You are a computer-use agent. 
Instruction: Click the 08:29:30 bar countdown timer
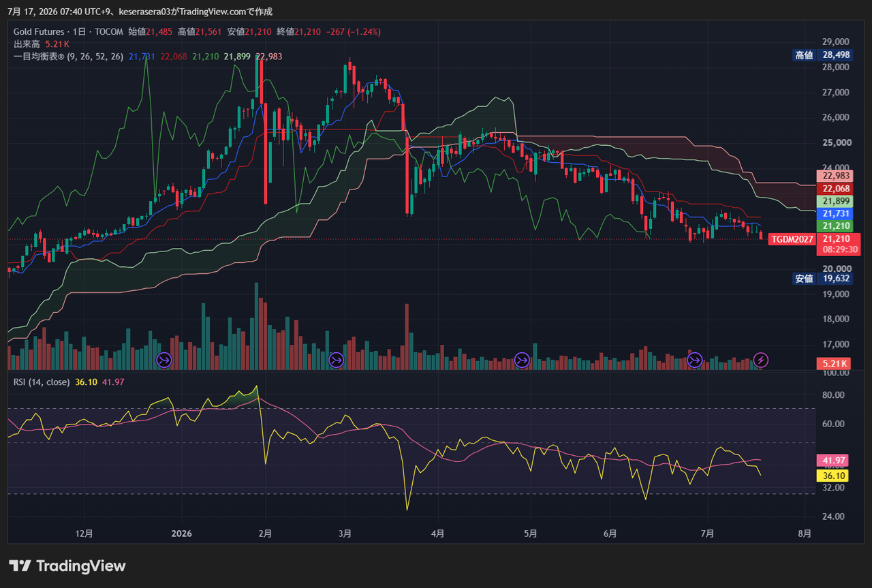840,250
